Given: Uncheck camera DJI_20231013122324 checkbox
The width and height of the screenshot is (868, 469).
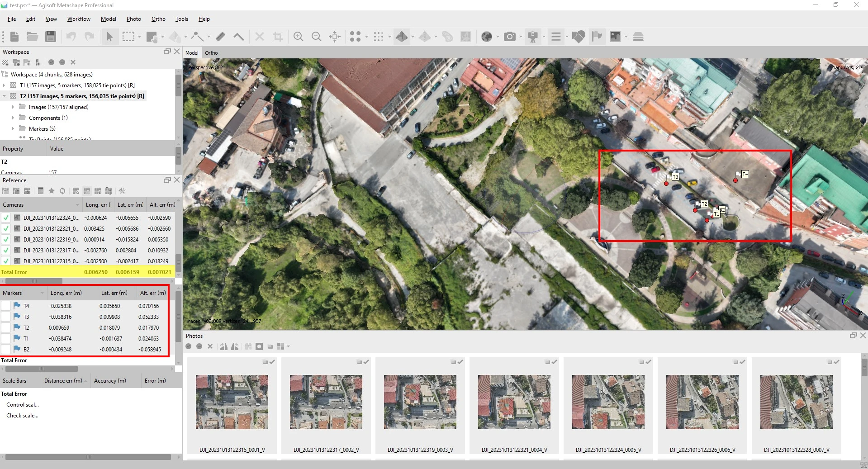Looking at the screenshot, I should 6,218.
